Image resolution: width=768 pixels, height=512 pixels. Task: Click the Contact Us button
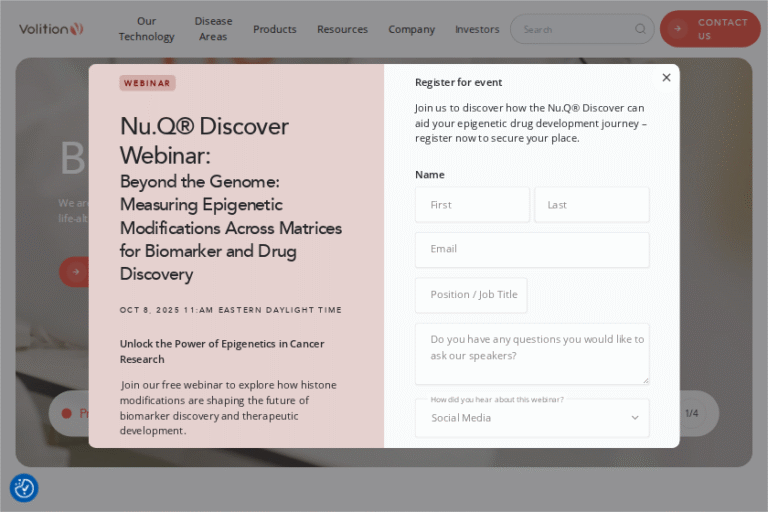710,29
